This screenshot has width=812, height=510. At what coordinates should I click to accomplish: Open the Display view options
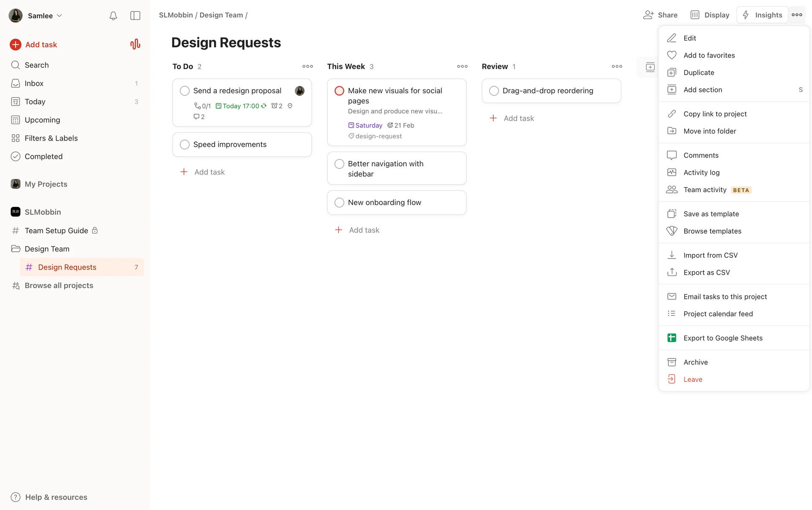[x=710, y=15]
